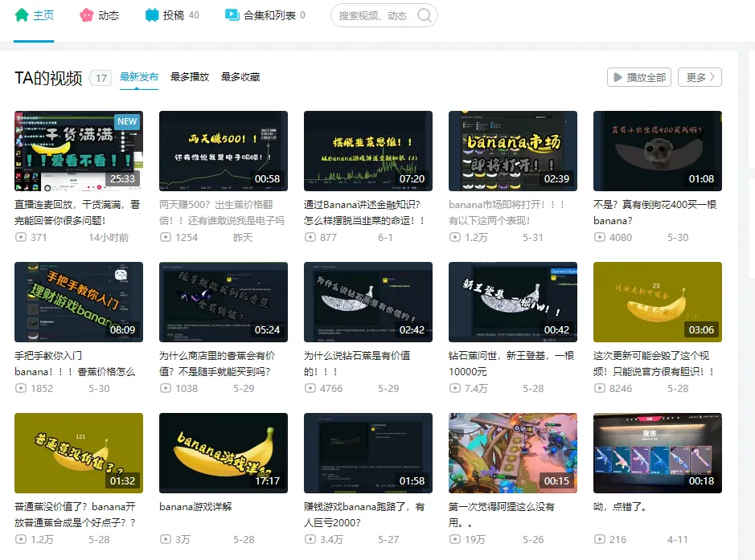Open title 普通蕉没价值了？banana开放普通蕉合成
755x560 pixels.
pyautogui.click(x=75, y=515)
